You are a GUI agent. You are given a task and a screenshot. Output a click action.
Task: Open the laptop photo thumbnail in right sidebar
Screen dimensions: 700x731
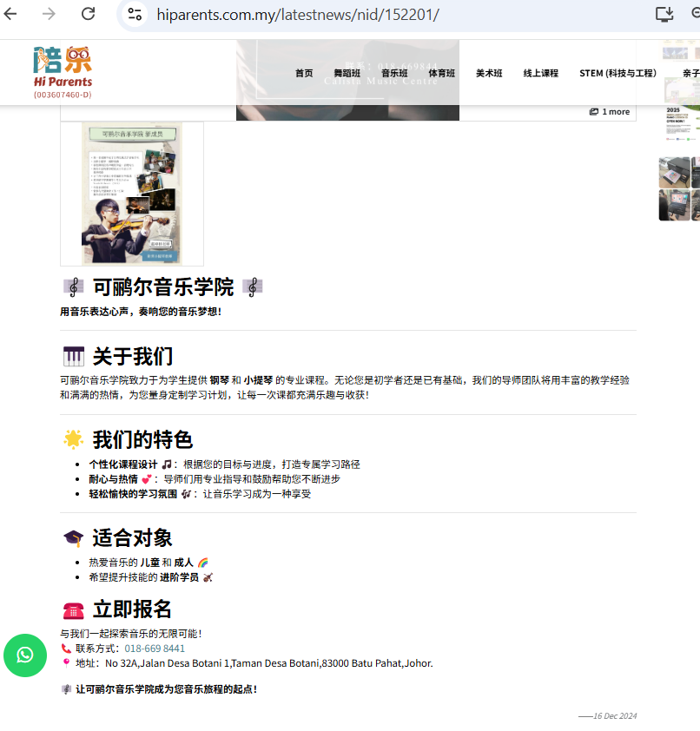674,205
